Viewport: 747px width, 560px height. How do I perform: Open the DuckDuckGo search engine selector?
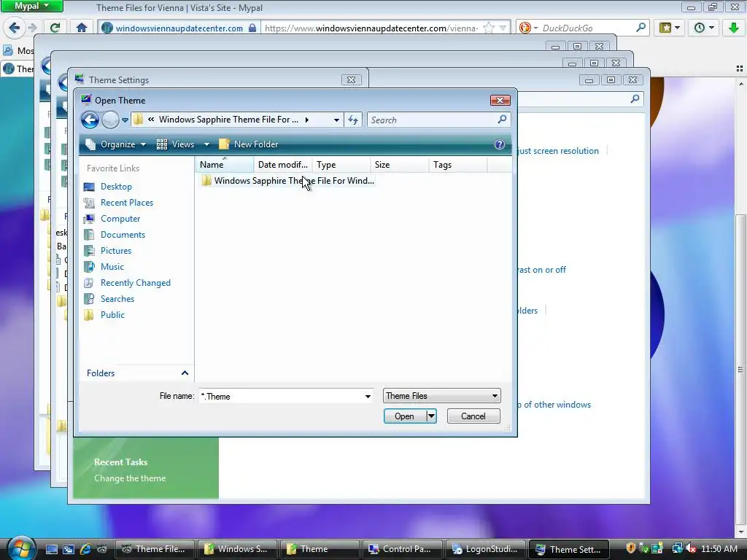pyautogui.click(x=528, y=28)
